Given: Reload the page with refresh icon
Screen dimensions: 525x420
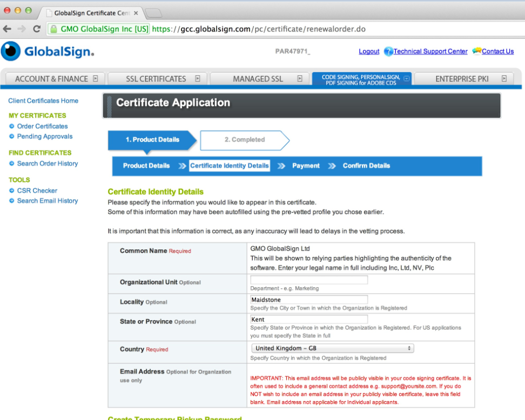Looking at the screenshot, I should 37,29.
